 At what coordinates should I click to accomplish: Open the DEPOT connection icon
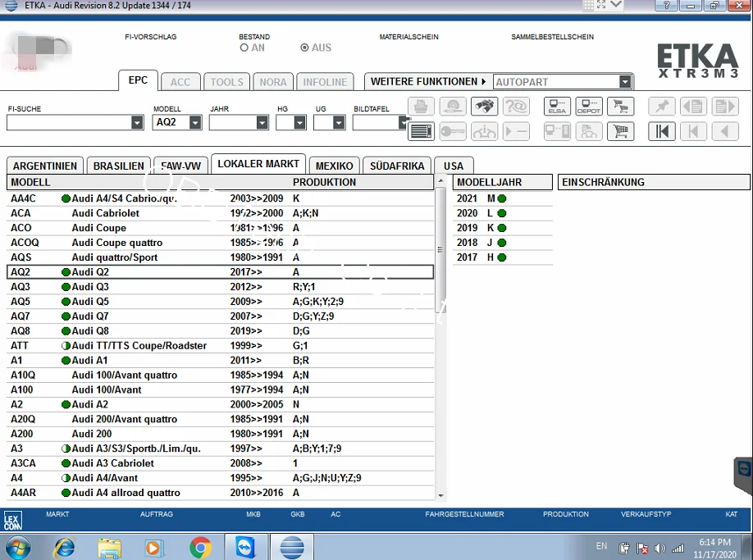click(x=589, y=106)
